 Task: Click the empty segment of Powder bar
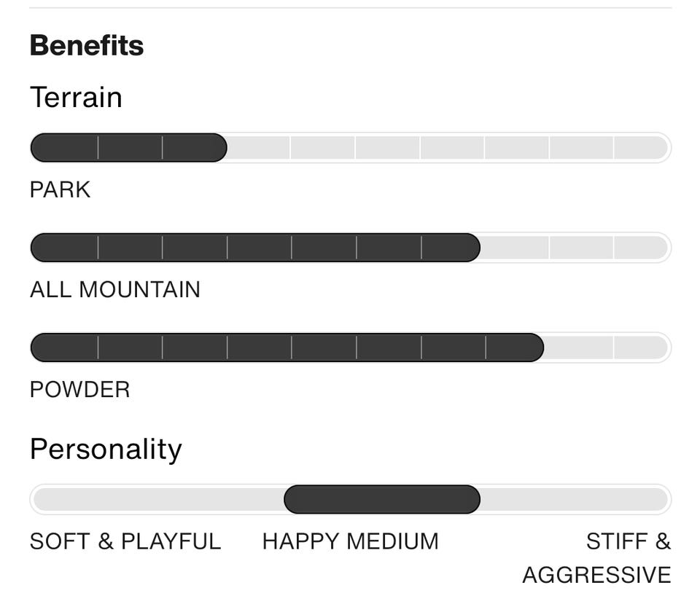[x=606, y=348]
